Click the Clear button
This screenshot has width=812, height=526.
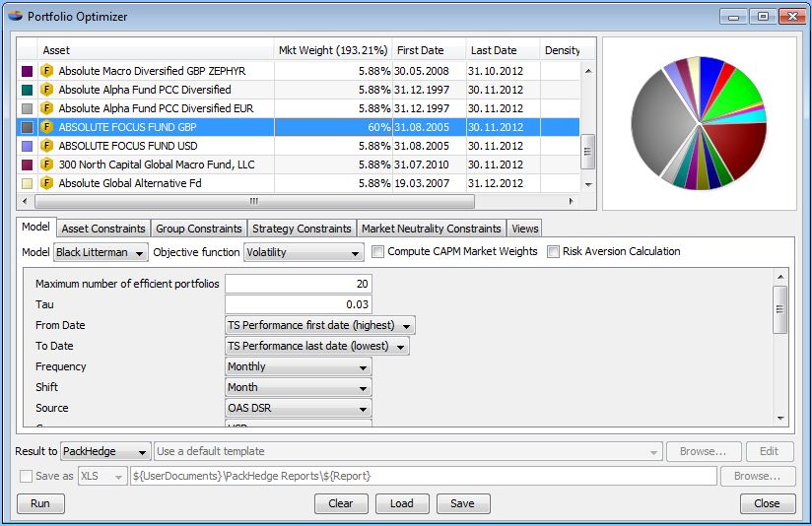click(x=341, y=503)
